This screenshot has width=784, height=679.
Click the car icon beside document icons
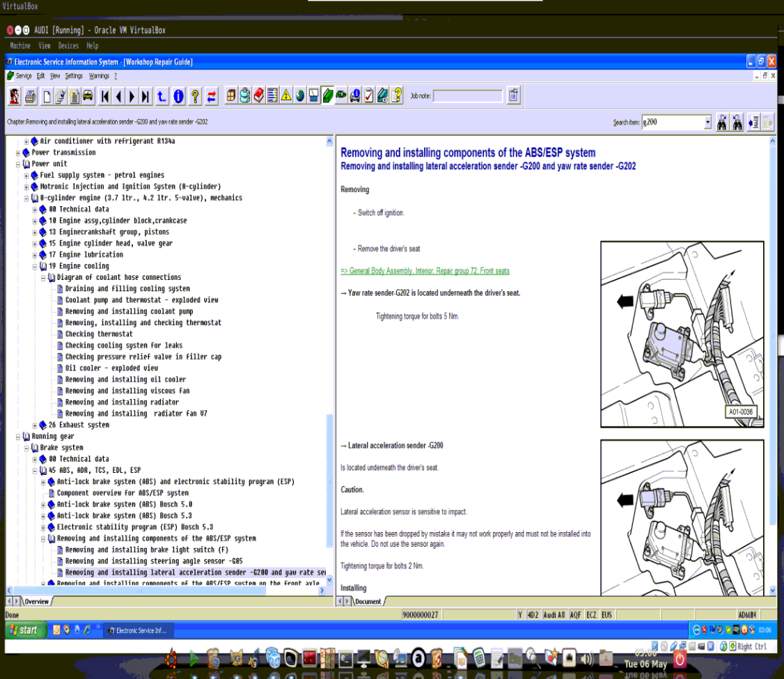coord(88,96)
